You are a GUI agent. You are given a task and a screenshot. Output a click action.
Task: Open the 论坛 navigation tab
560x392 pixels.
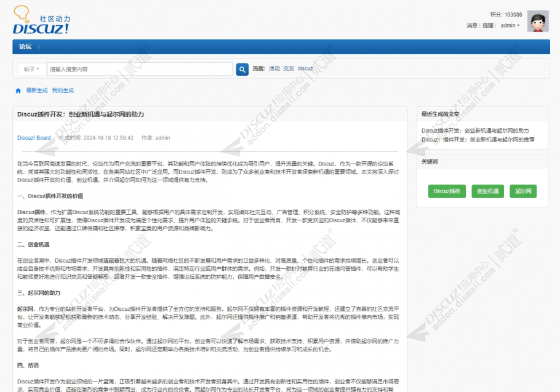(25, 47)
